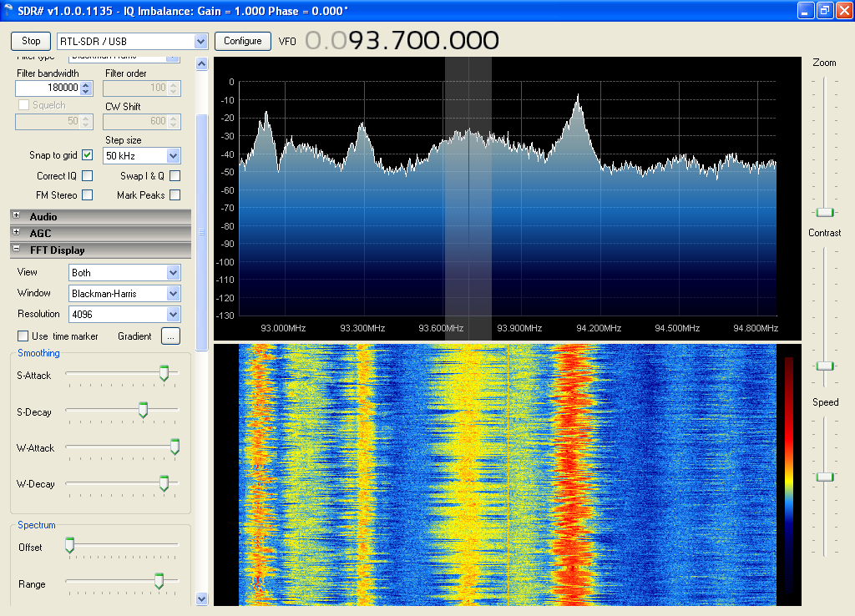Viewport: 855px width, 616px height.
Task: Open the Configure device dialog
Action: click(x=242, y=41)
